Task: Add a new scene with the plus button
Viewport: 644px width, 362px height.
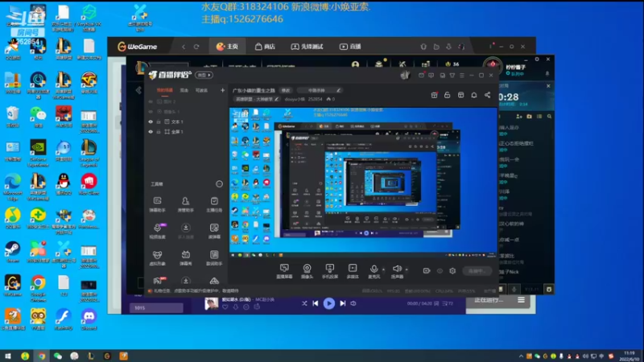Action: tap(223, 90)
